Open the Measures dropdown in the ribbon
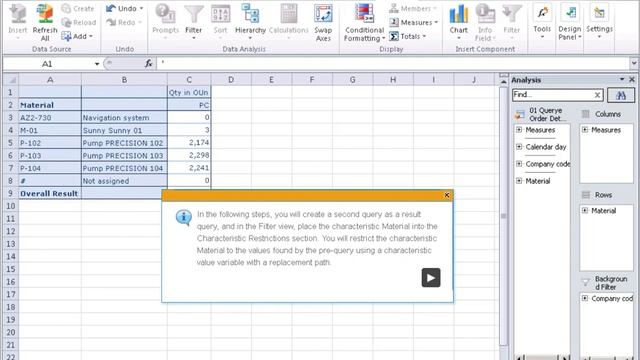The image size is (640, 360). click(413, 22)
